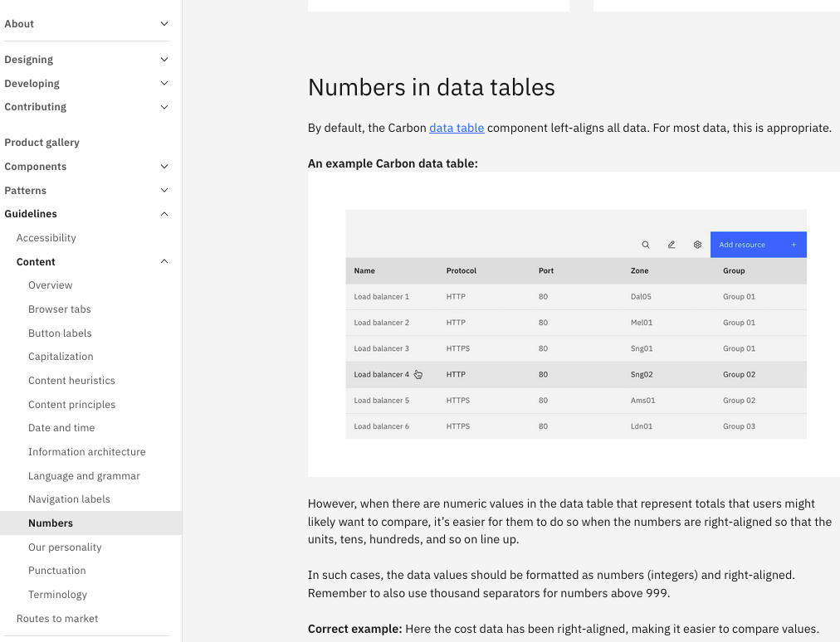Click the settings gear icon in example table

click(697, 245)
